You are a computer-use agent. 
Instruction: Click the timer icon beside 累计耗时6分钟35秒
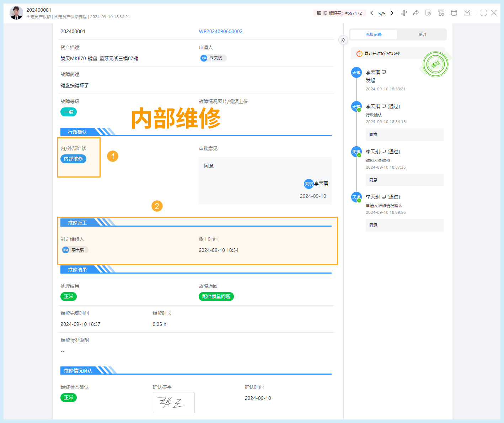(359, 53)
